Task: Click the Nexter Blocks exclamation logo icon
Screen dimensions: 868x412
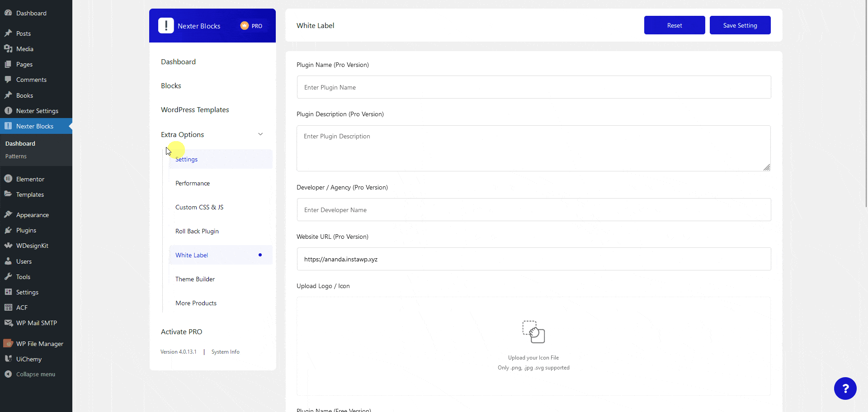Action: [x=166, y=26]
